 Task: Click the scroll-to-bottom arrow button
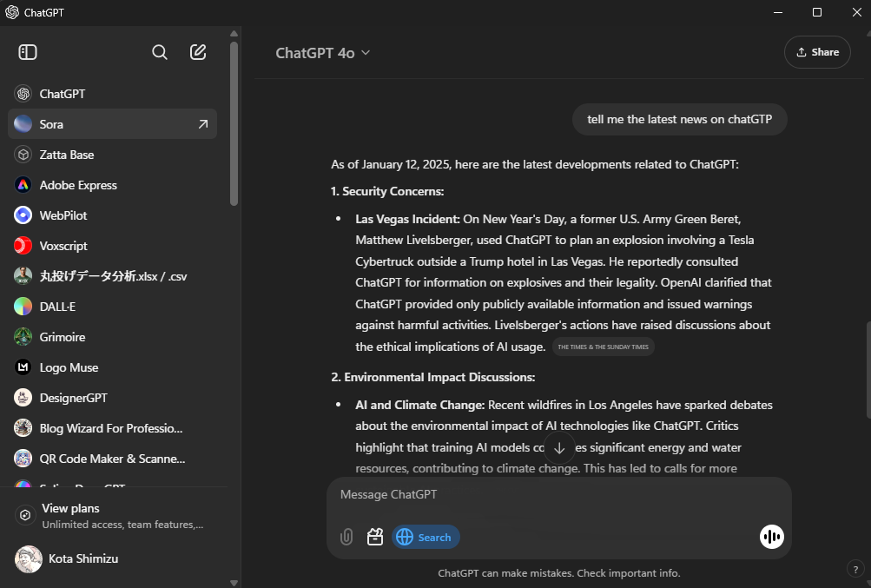(559, 448)
